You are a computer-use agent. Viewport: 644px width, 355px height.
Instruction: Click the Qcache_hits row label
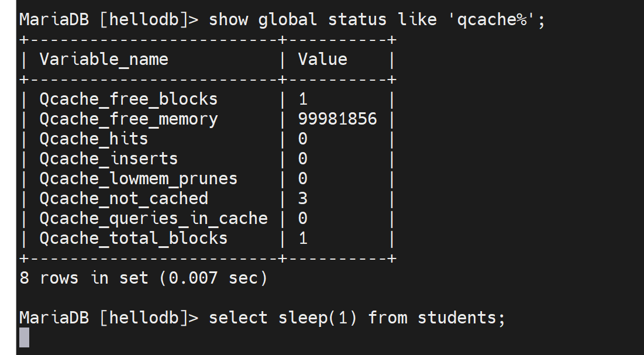[x=94, y=139]
